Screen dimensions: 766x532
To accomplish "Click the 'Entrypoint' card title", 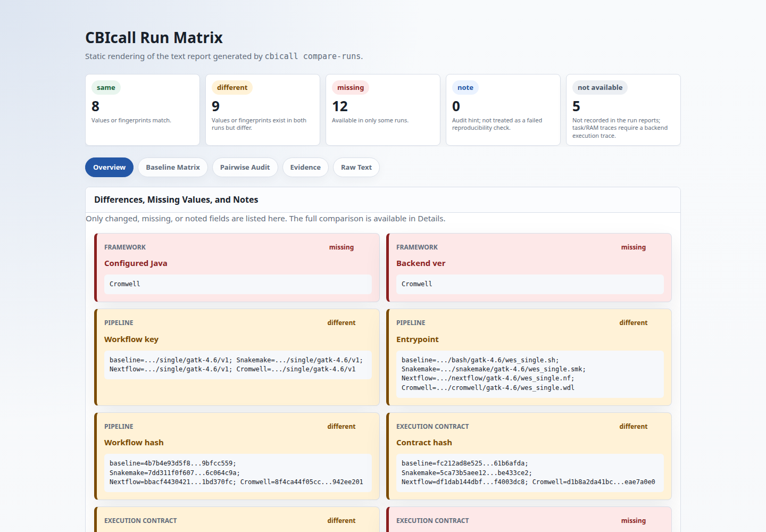I will coord(418,339).
